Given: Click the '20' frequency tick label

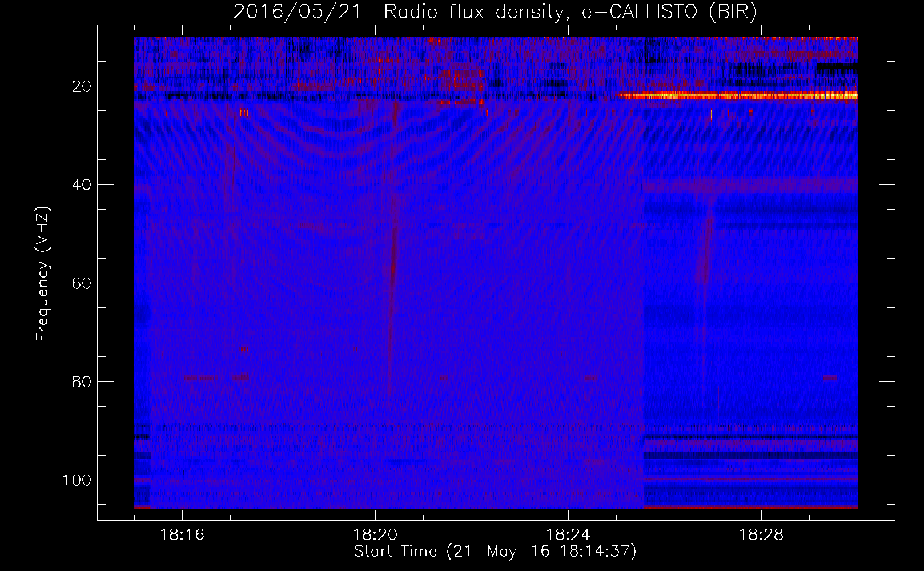Looking at the screenshot, I should [x=82, y=86].
